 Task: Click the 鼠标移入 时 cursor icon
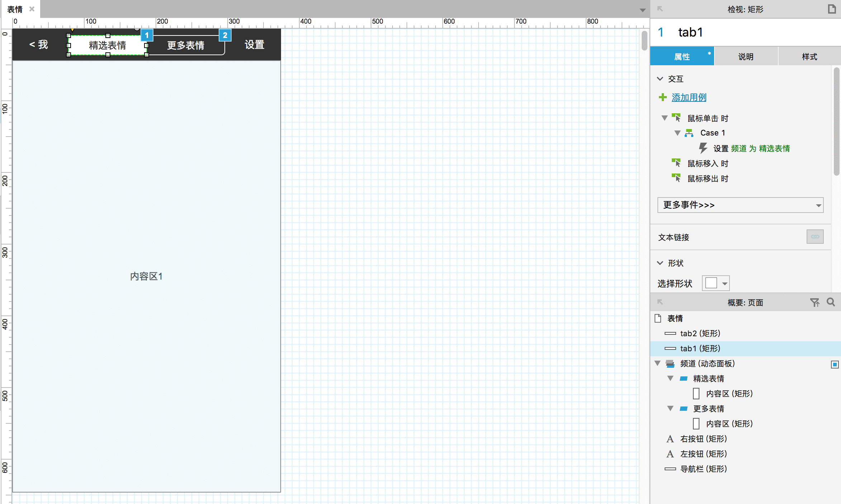[x=676, y=163]
